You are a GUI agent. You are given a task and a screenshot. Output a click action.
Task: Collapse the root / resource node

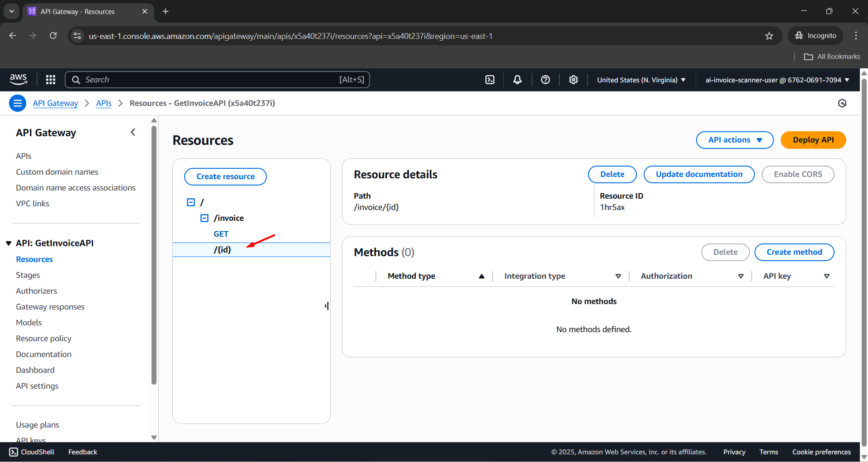(x=191, y=202)
